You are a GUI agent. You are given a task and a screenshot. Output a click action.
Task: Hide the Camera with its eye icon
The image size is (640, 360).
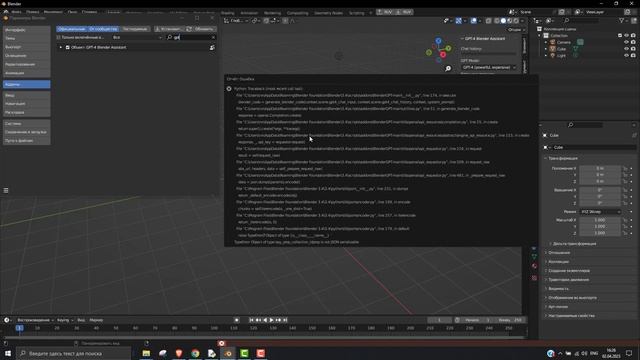(x=627, y=42)
